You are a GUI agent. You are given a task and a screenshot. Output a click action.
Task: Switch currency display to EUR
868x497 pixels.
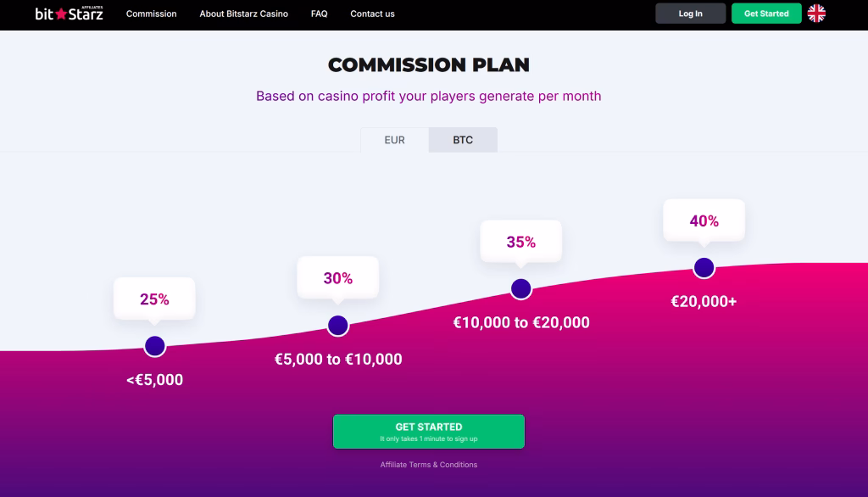click(x=393, y=140)
